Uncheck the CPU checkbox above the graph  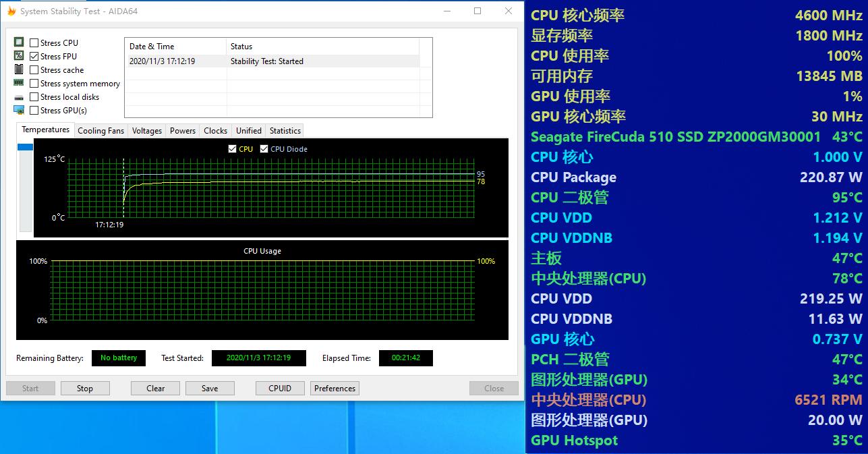(x=233, y=148)
